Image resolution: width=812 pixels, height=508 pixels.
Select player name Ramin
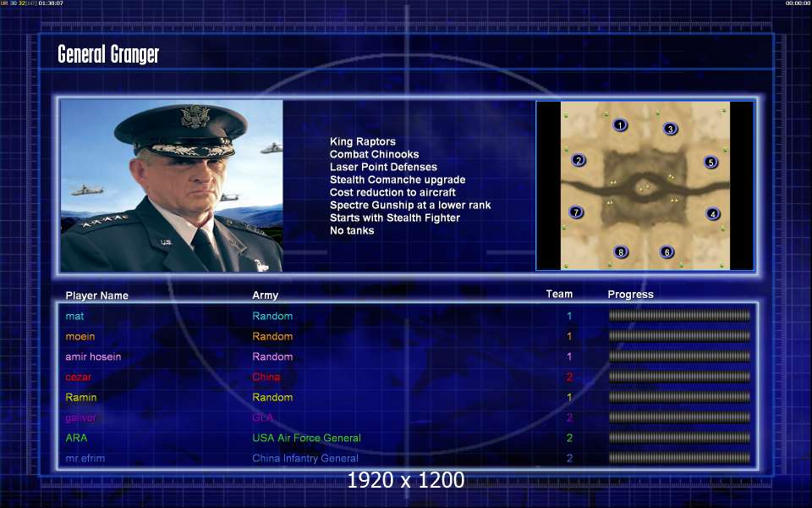(x=81, y=397)
